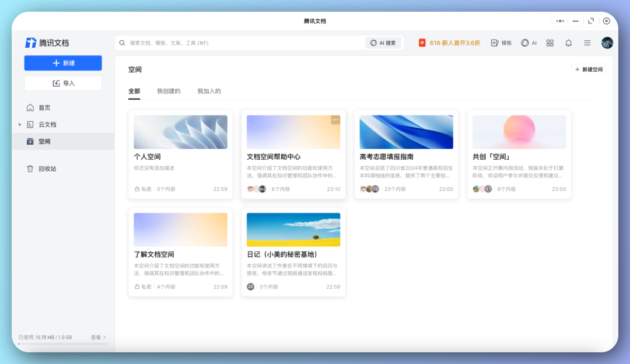
Task: Click 8个内容 count text
Action: point(506,189)
